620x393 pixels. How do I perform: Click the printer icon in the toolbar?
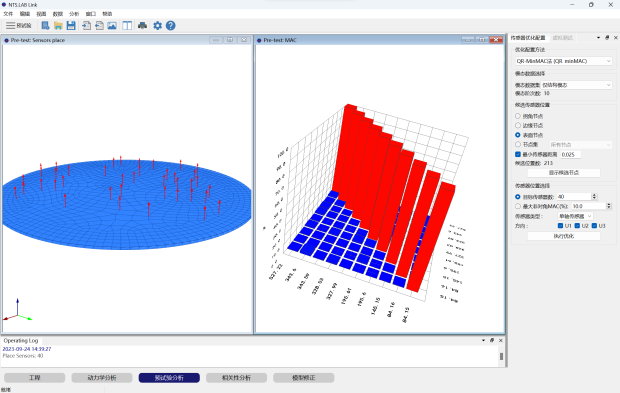click(142, 26)
